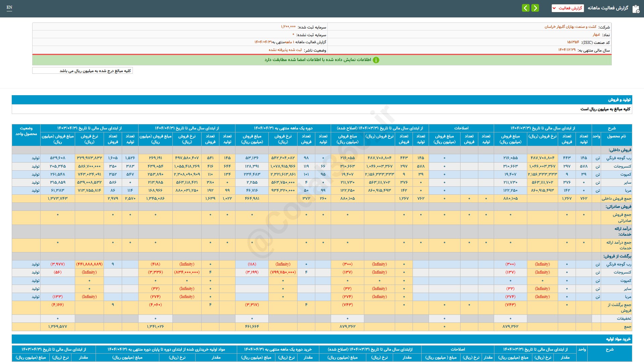Select the رب گوجه فرنگی domestic sales row
The image size is (644, 362).
619,158
